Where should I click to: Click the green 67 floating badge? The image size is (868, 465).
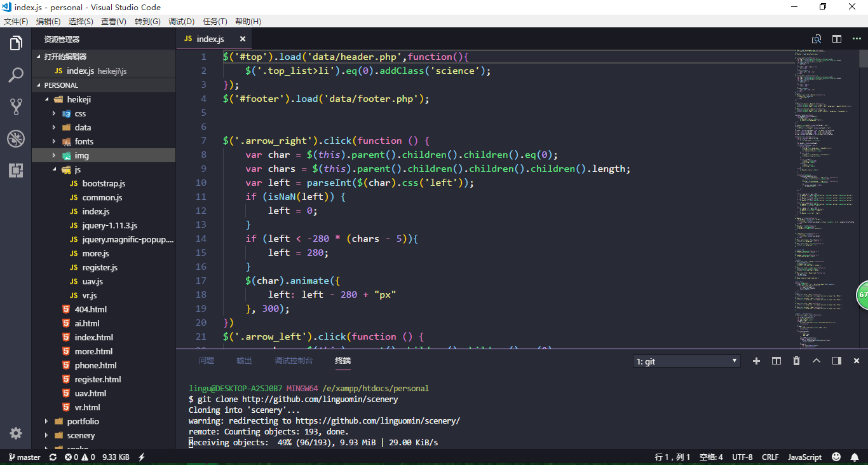click(862, 295)
